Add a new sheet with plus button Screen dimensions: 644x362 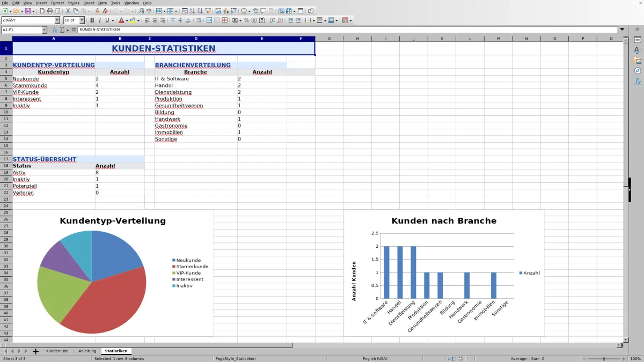point(35,351)
